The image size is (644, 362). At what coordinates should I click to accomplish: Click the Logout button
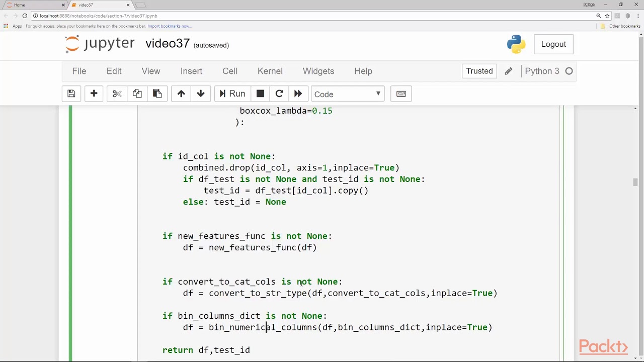pos(553,44)
